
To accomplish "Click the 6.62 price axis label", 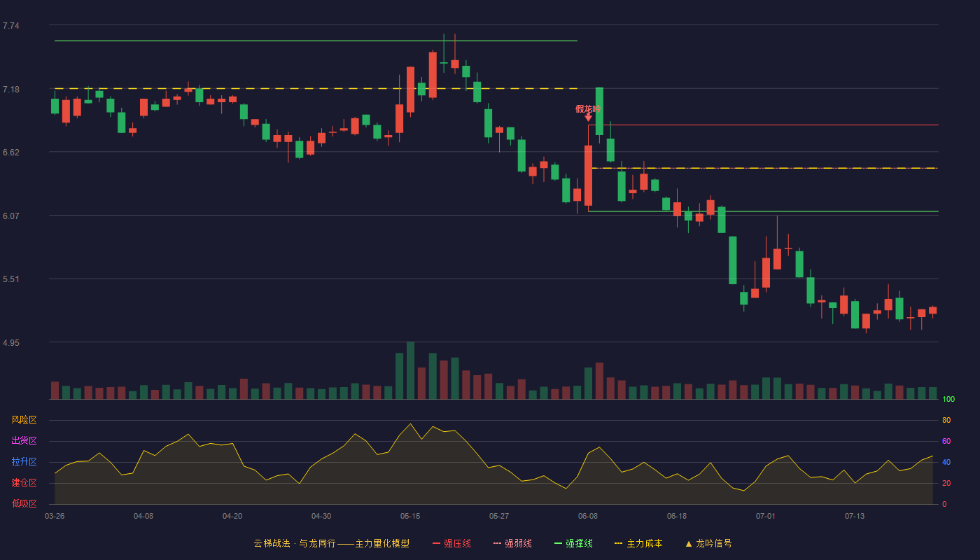I will click(x=11, y=153).
